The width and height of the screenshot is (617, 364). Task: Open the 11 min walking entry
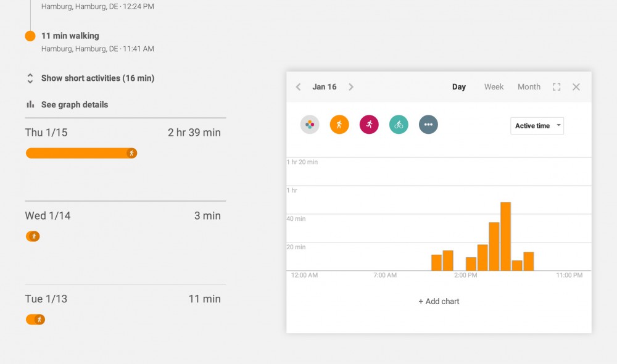click(70, 36)
